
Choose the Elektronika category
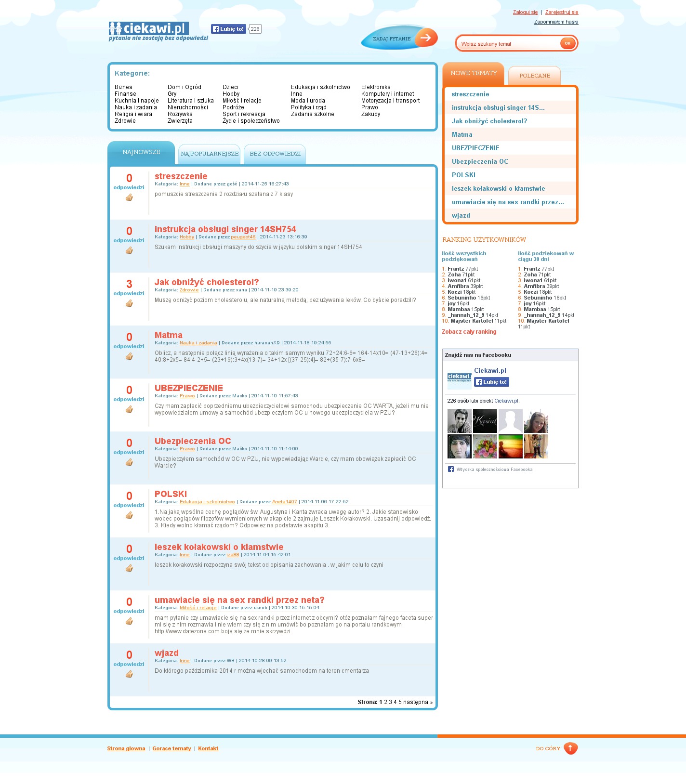coord(376,87)
